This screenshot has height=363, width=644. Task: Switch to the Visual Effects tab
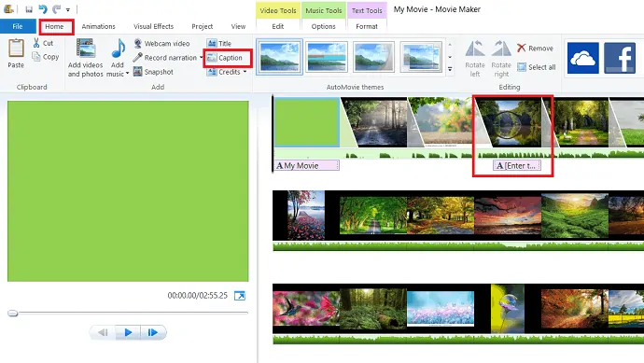click(x=154, y=26)
